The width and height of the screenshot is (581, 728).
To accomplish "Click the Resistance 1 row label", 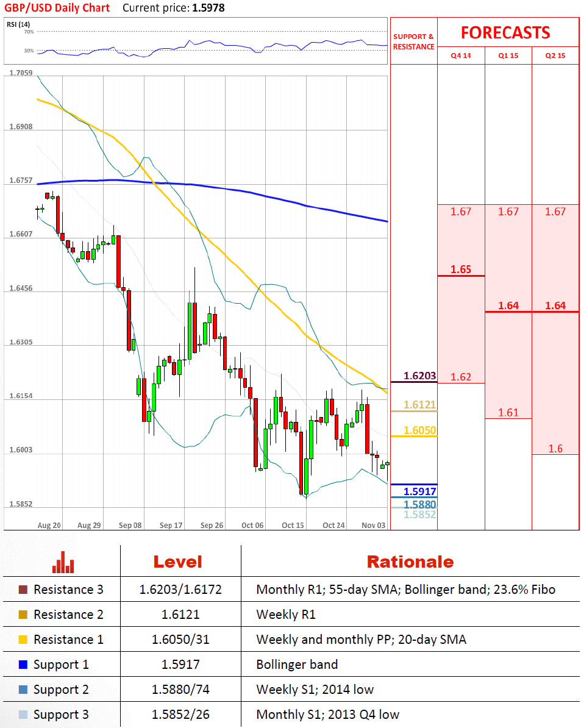I will 68,640.
